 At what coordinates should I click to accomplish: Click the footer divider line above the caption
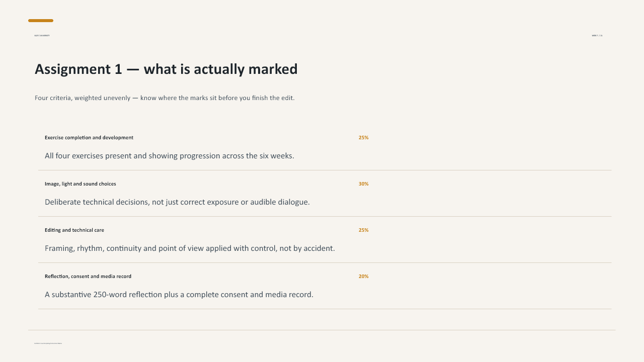(x=322, y=330)
